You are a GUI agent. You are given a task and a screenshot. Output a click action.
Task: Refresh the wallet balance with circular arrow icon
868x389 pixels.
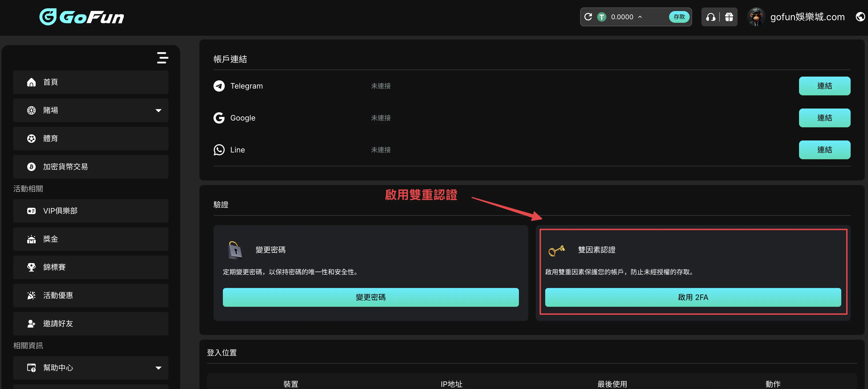588,17
